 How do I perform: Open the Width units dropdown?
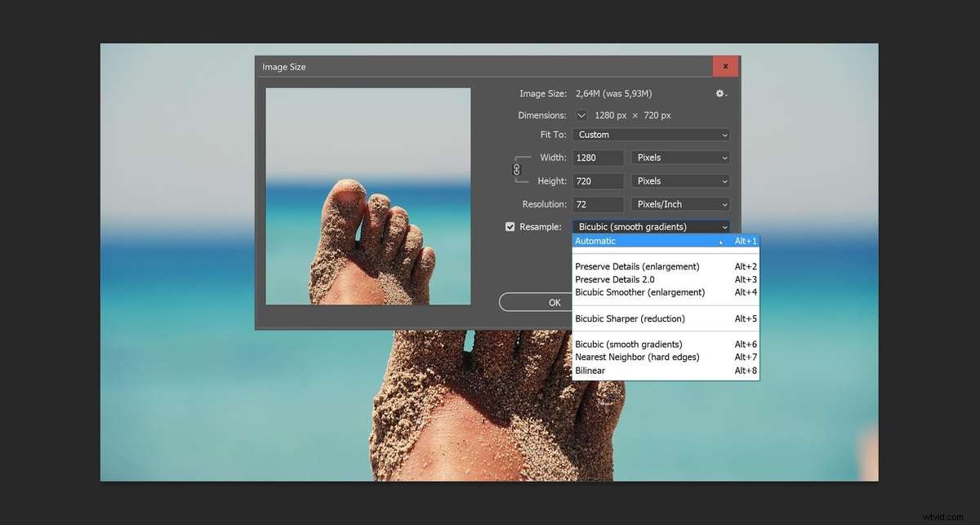(x=680, y=157)
